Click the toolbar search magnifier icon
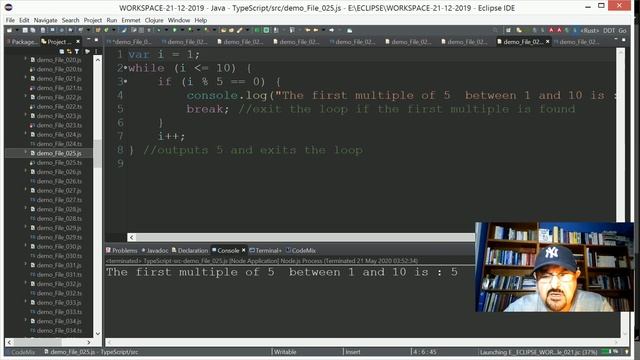 (495, 30)
